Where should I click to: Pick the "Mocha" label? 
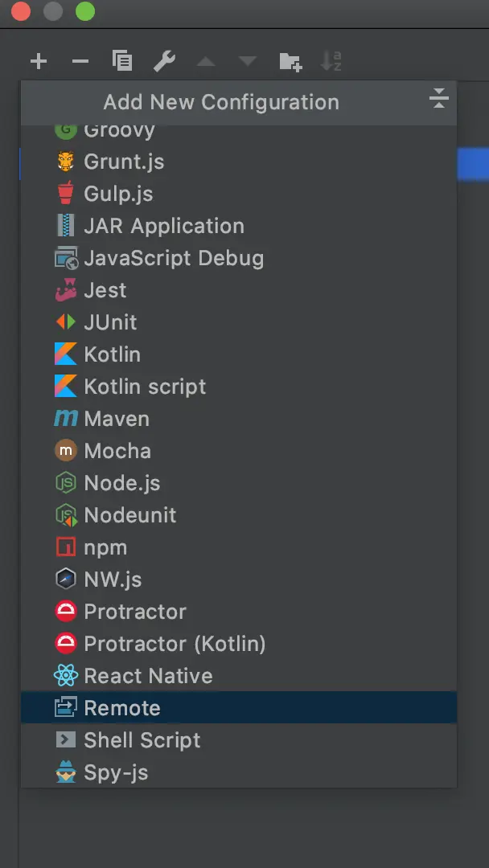pyautogui.click(x=117, y=451)
